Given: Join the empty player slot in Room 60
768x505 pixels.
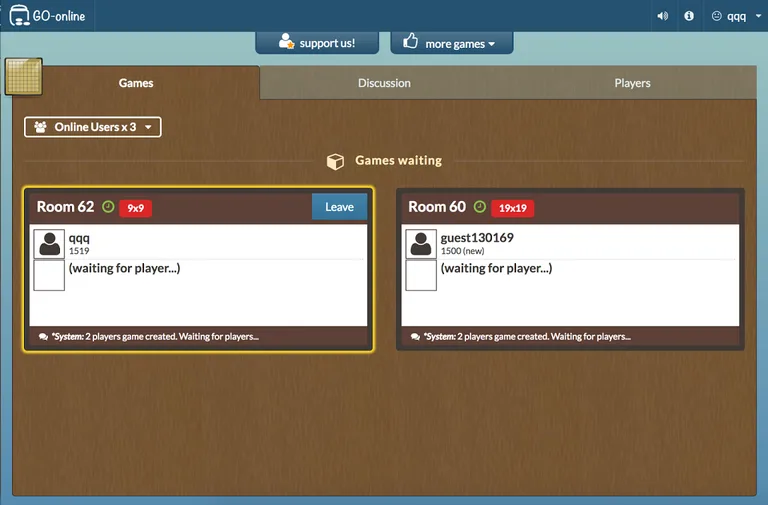Looking at the screenshot, I should click(x=421, y=275).
